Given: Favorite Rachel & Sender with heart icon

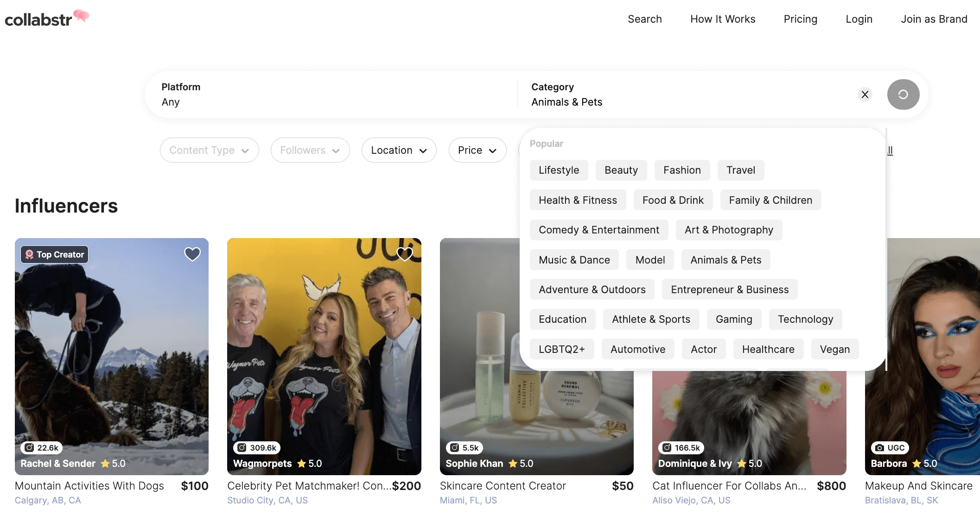Looking at the screenshot, I should [x=192, y=254].
